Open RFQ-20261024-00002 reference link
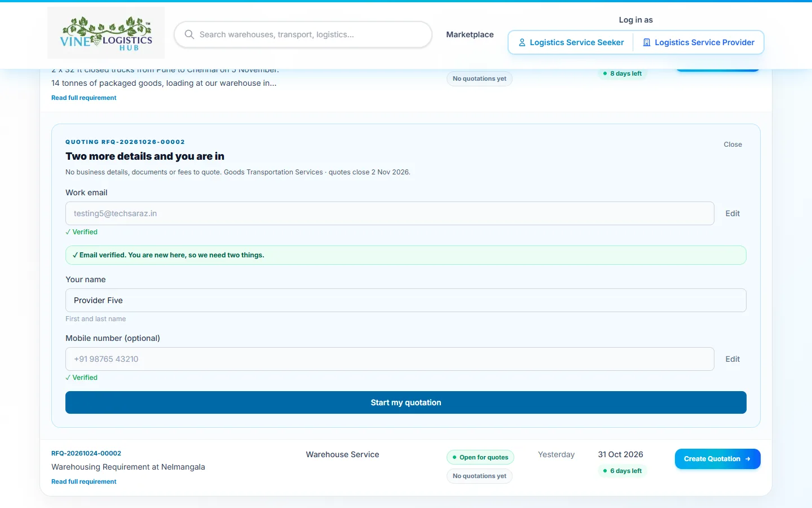812x508 pixels. 86,453
